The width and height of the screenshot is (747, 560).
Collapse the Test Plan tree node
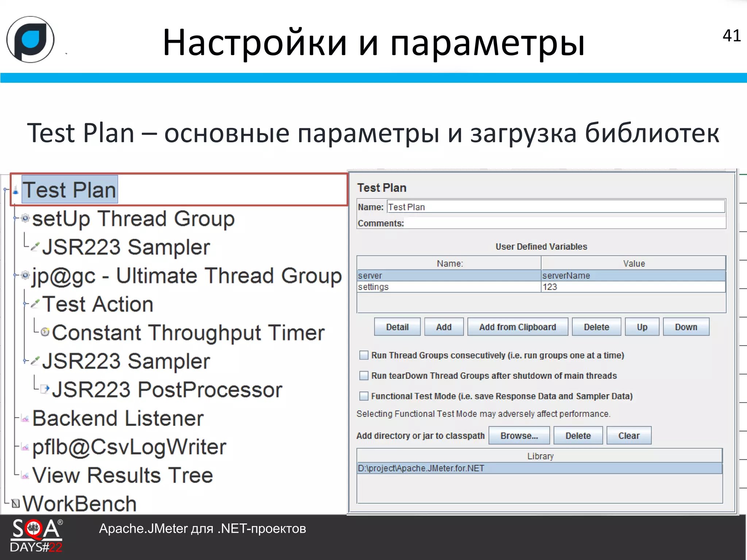tap(5, 190)
